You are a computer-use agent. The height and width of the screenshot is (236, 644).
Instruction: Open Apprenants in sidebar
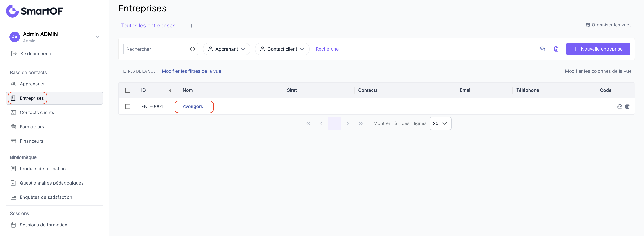[54, 84]
